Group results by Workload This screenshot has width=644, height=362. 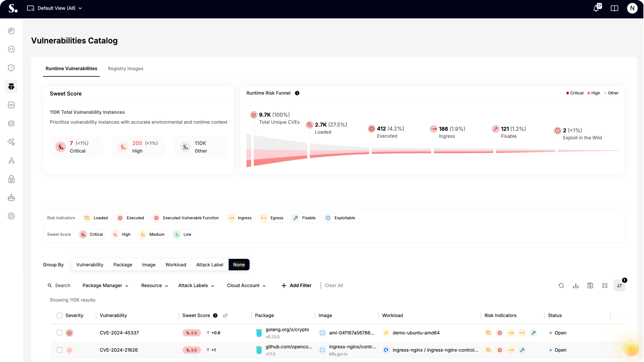[x=175, y=265]
